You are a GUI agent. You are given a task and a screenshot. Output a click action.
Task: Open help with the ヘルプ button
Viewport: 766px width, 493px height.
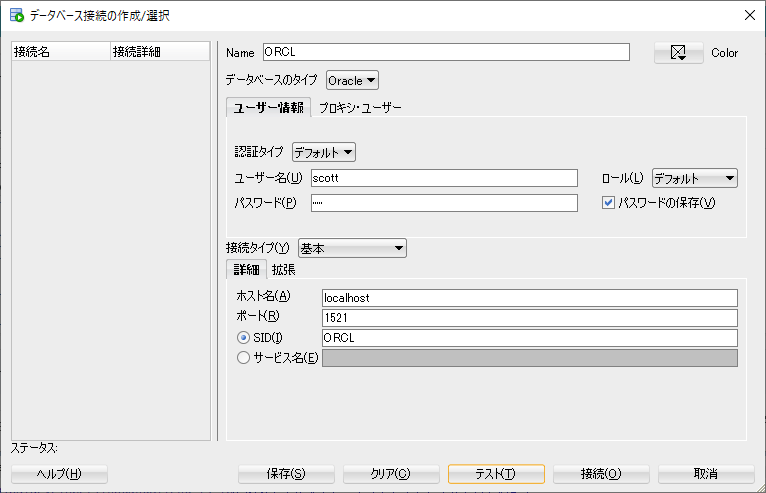tap(58, 474)
